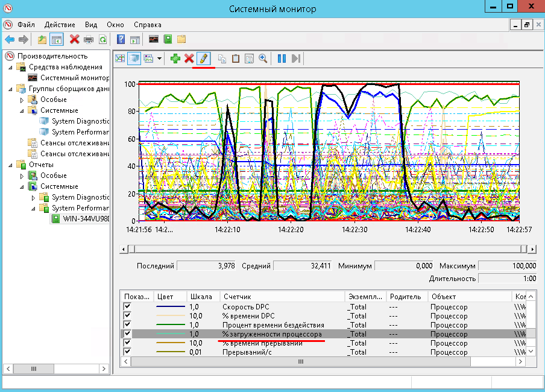The width and height of the screenshot is (545, 392).
Task: Open counter Properties icon in graph toolbar
Action: coord(249,58)
